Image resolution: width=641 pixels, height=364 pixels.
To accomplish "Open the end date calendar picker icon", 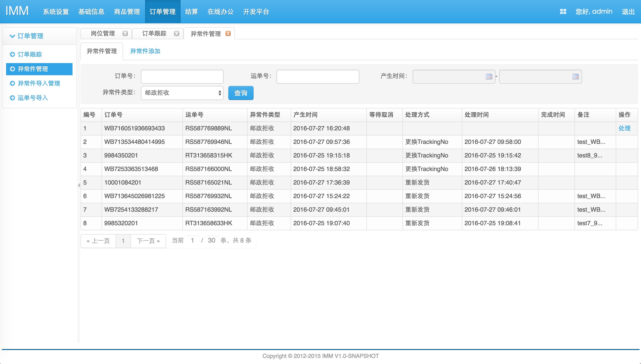I will click(x=575, y=76).
